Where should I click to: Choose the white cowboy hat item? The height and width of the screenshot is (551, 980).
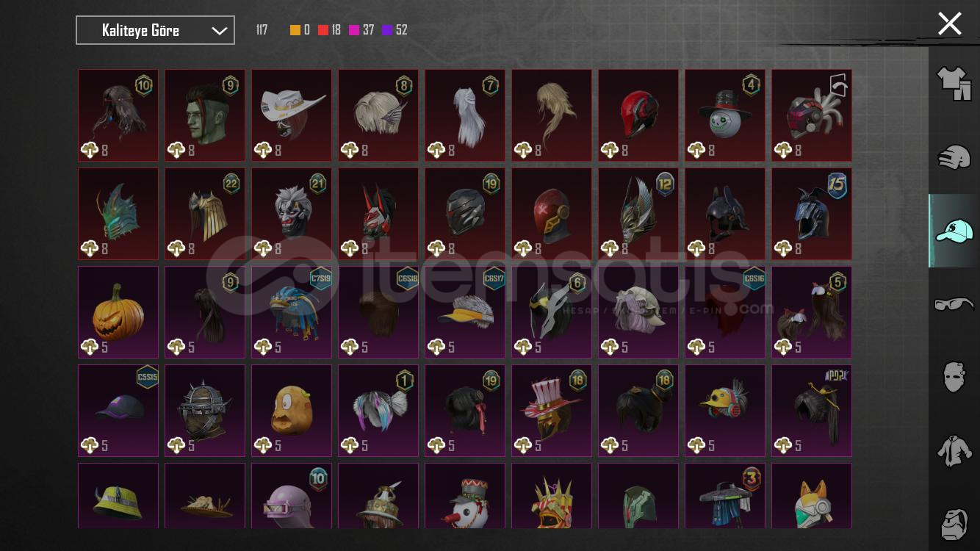[x=292, y=115]
